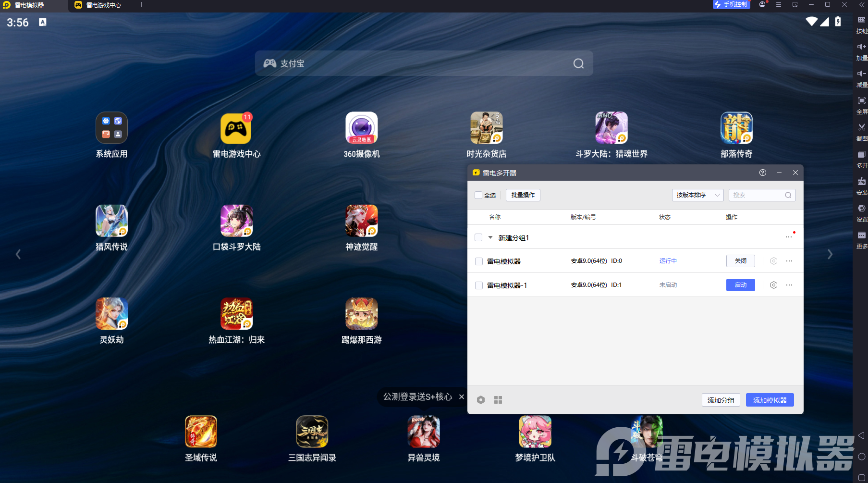Open the 按版本排序 sort dropdown
Screen dimensions: 868x483
[x=697, y=195]
